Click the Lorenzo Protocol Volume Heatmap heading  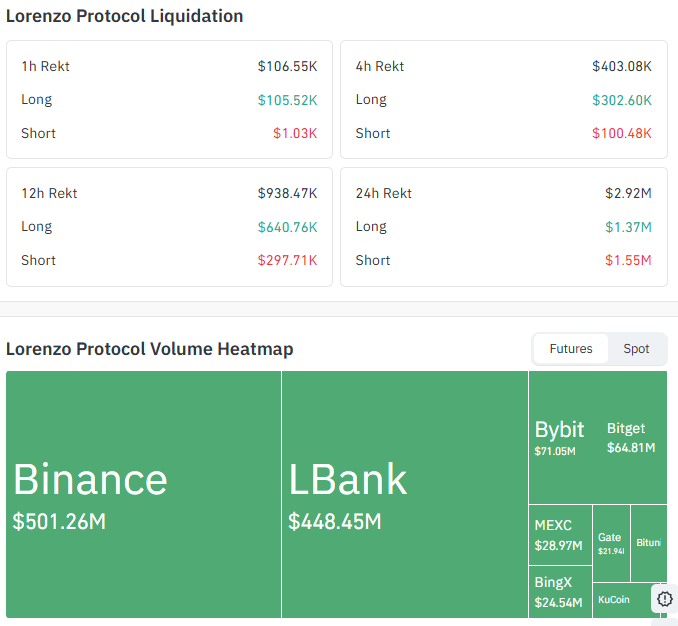(x=150, y=349)
